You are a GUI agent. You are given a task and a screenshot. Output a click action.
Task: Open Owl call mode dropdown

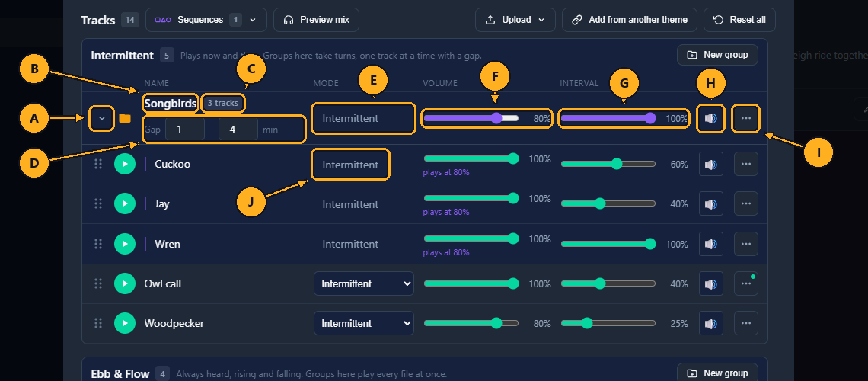click(x=364, y=283)
